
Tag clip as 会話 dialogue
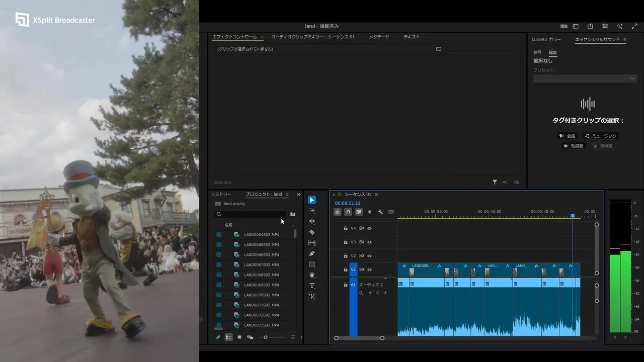[567, 136]
